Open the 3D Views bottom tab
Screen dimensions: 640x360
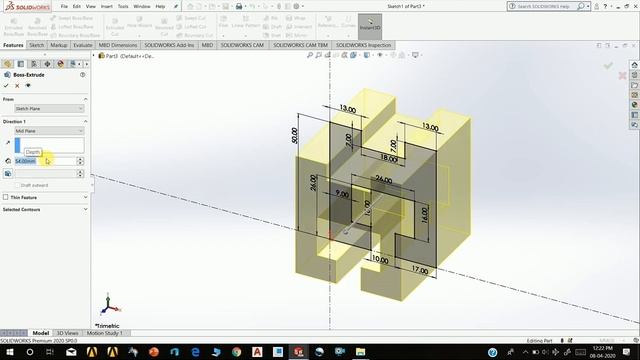point(67,333)
